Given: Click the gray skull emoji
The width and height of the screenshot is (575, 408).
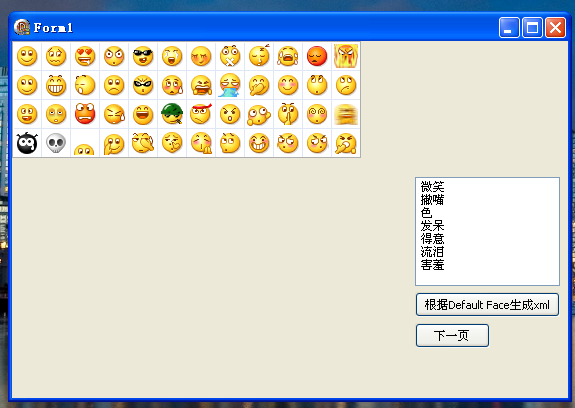Looking at the screenshot, I should [56, 143].
